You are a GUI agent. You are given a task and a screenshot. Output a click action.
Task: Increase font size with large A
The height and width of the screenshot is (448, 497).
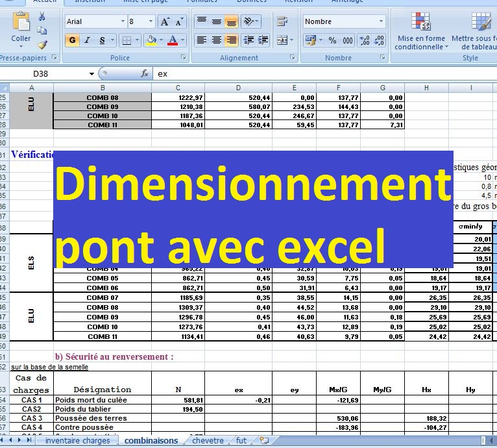[165, 21]
